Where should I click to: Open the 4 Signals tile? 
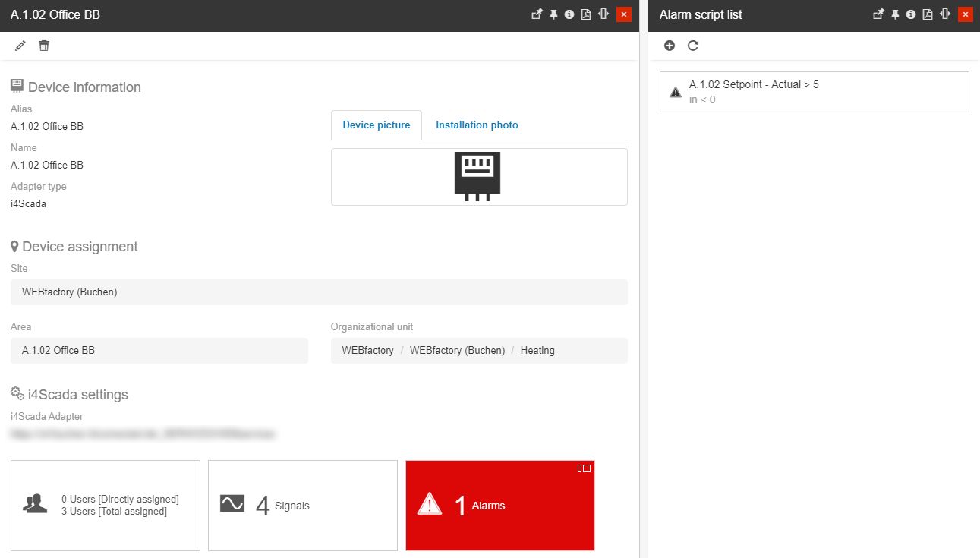click(x=302, y=506)
